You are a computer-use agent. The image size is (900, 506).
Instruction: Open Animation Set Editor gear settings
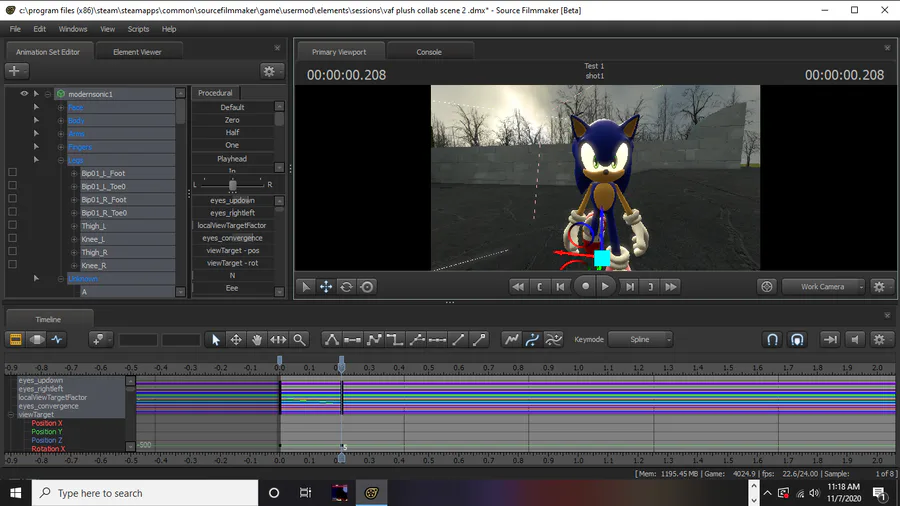click(x=270, y=71)
